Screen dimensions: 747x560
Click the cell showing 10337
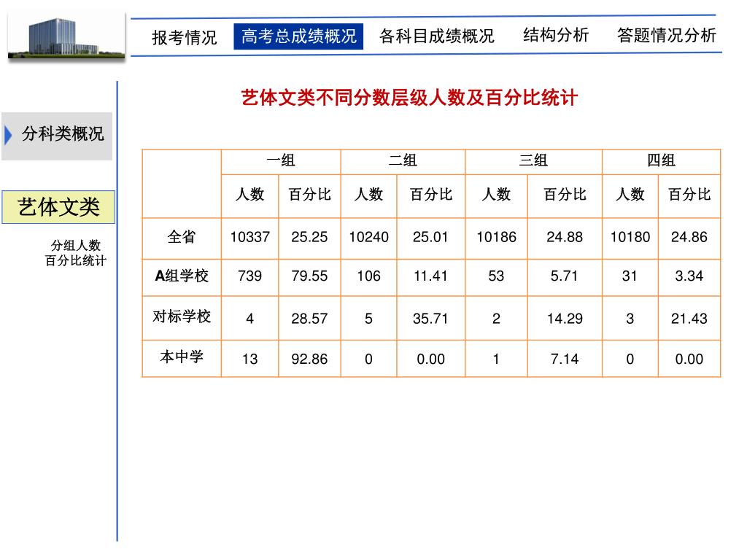coord(250,237)
